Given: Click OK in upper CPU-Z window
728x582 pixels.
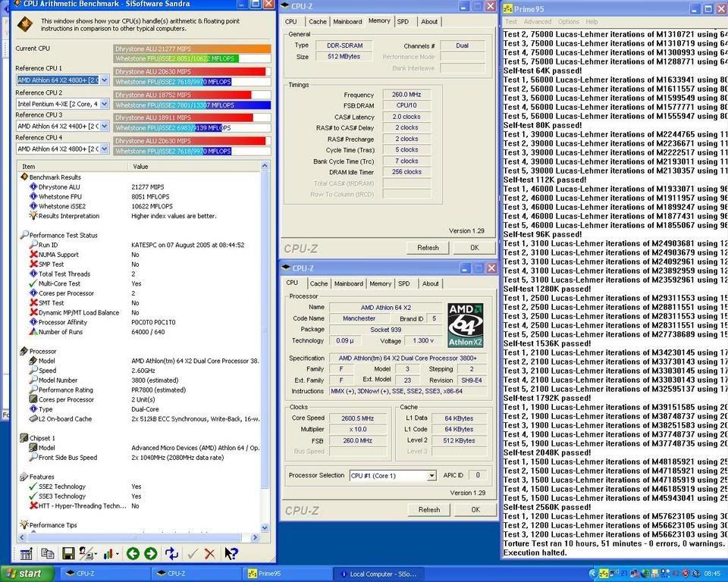Looking at the screenshot, I should pos(475,248).
